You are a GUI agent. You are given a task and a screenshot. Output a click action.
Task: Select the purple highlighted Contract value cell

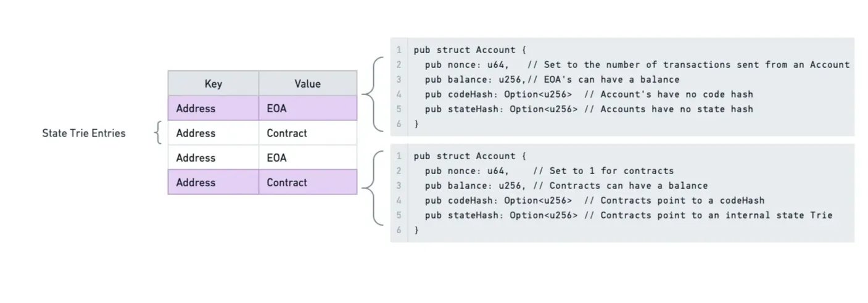(x=307, y=182)
